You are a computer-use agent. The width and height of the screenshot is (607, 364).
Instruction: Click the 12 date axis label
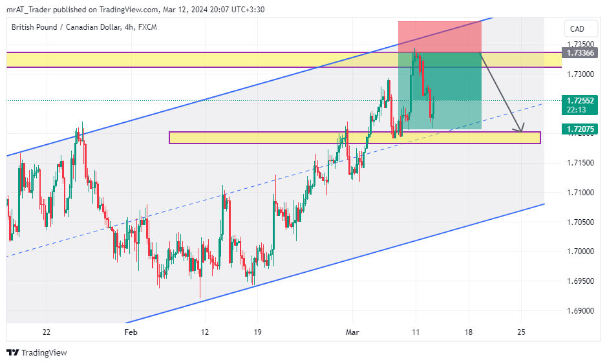tap(205, 332)
